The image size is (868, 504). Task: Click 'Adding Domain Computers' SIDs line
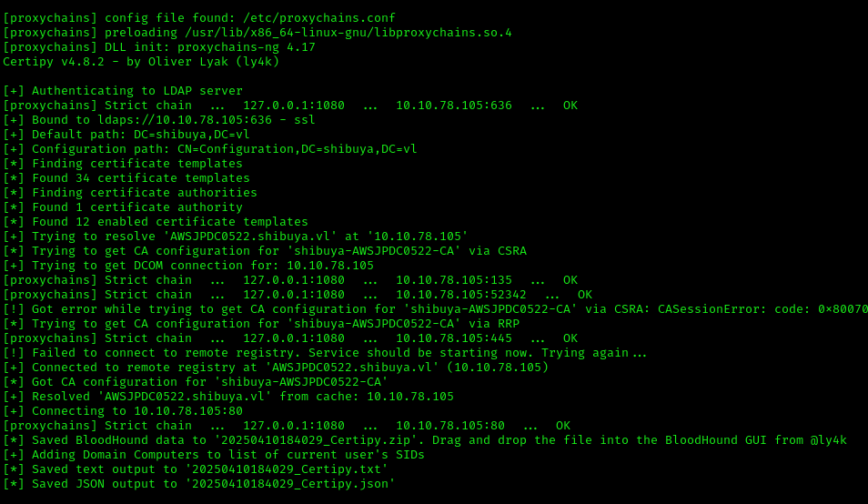pos(214,455)
